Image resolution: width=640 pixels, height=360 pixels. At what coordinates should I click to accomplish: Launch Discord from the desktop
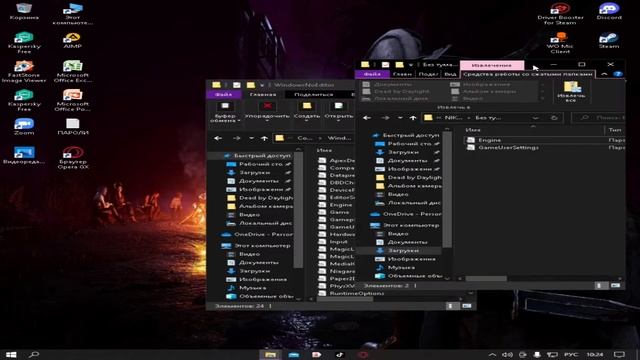609,11
